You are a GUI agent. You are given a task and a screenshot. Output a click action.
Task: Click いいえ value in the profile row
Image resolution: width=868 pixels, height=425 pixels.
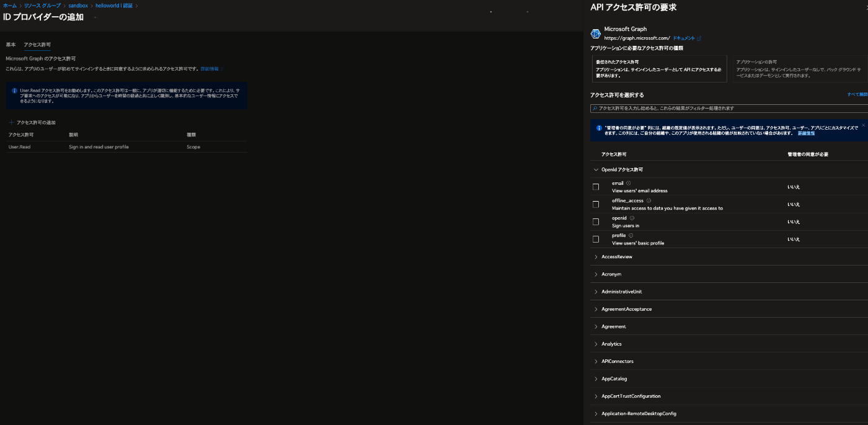tap(794, 239)
